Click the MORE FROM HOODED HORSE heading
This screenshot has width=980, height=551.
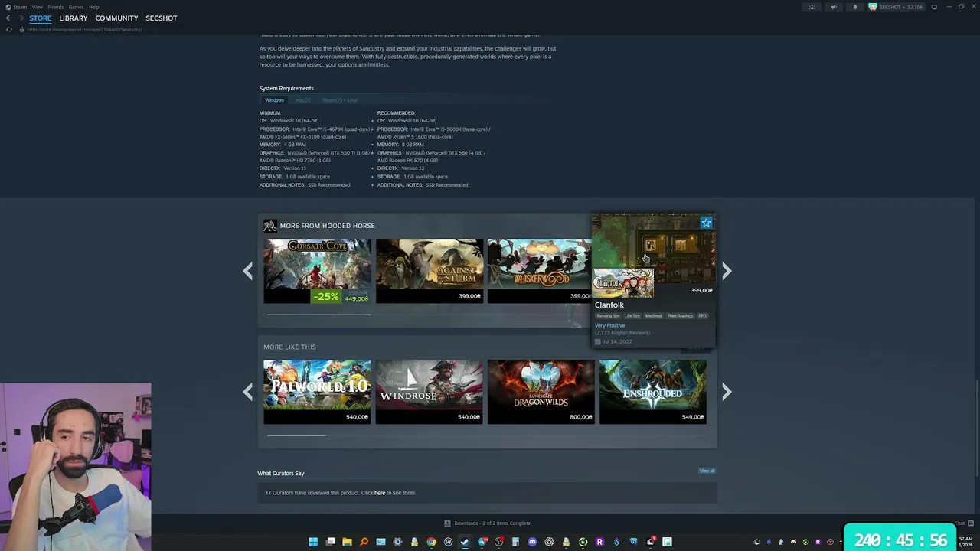pos(327,226)
